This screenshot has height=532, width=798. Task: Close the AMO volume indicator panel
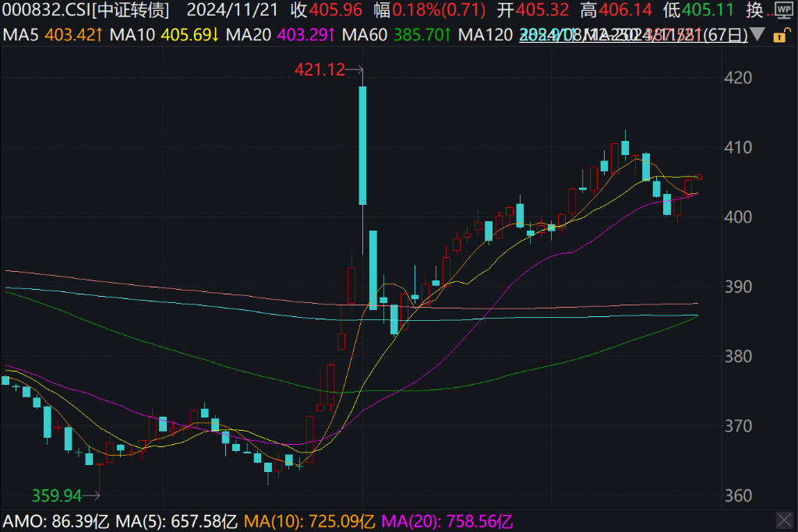click(784, 520)
